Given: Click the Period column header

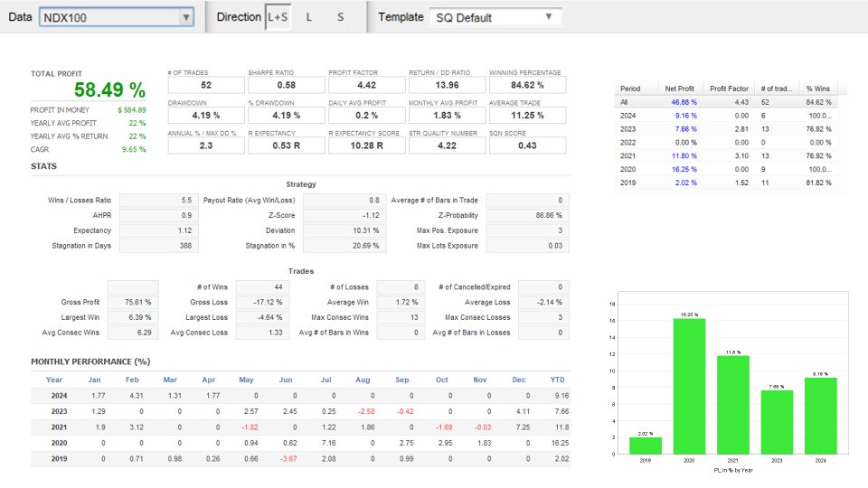Looking at the screenshot, I should point(630,89).
